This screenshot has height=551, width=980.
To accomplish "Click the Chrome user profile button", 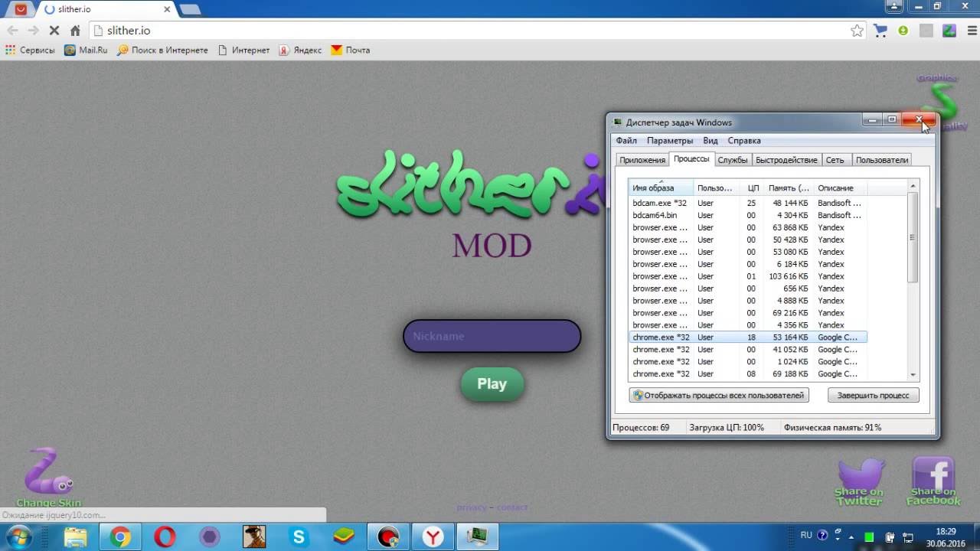I will [x=893, y=6].
